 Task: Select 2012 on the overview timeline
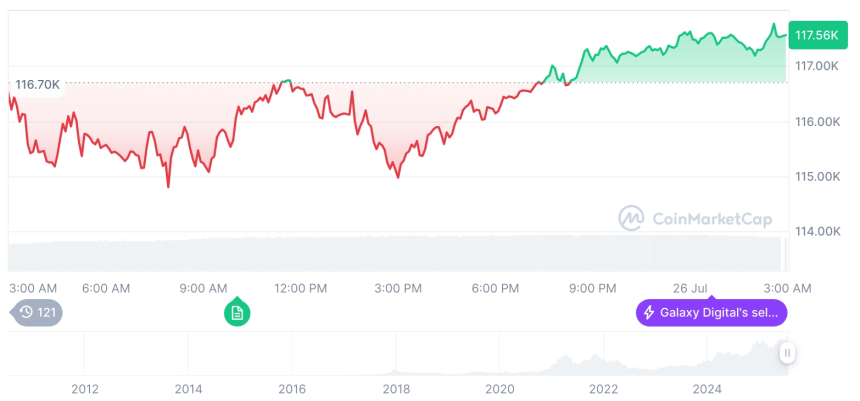click(x=84, y=388)
